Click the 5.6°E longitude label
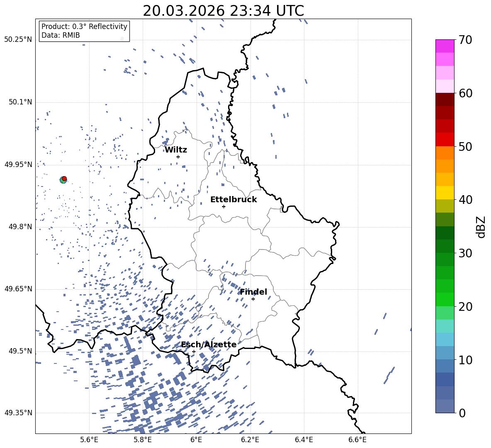 pos(89,440)
